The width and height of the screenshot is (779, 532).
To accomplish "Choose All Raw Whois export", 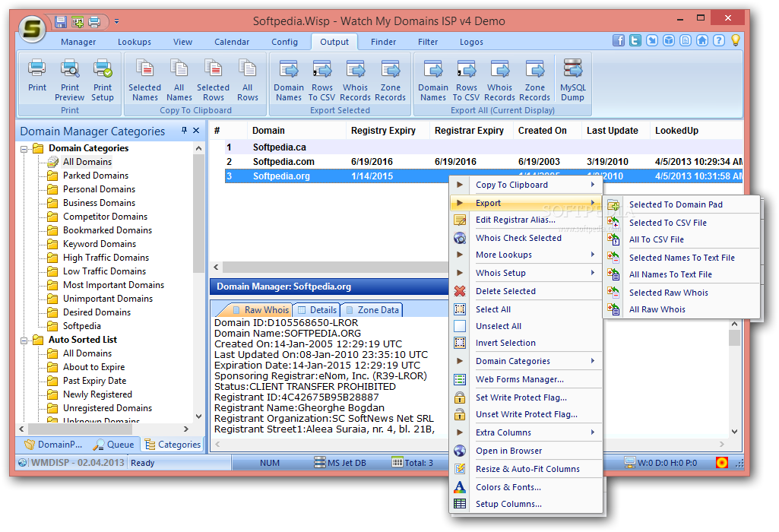I will coord(682,309).
